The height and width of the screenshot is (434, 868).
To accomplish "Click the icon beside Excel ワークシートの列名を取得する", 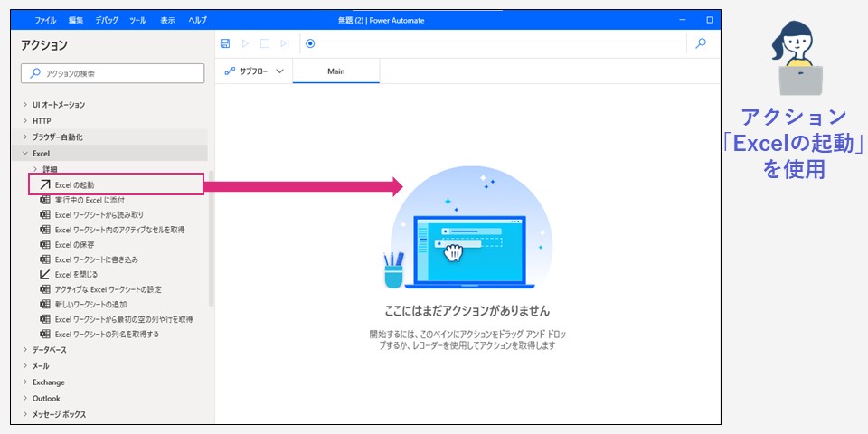I will pyautogui.click(x=45, y=334).
